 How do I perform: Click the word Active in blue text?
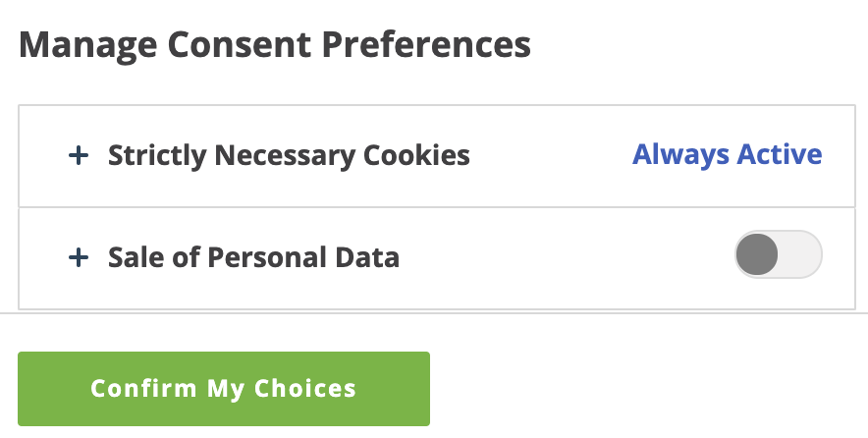point(779,154)
